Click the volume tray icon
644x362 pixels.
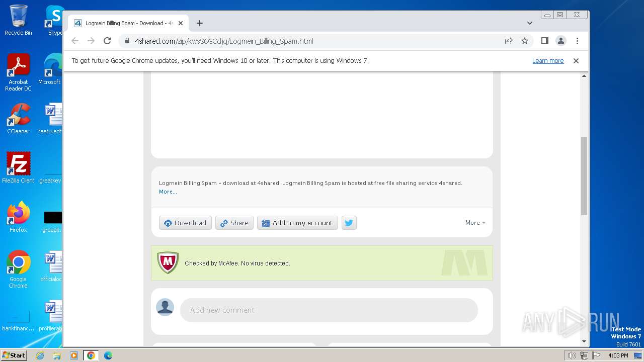pyautogui.click(x=572, y=355)
